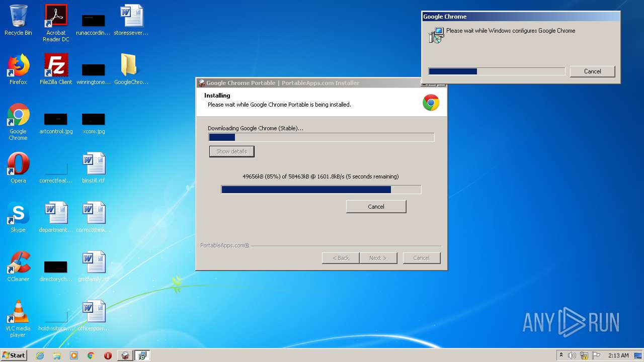Open the Start menu
This screenshot has width=644, height=362.
tap(14, 355)
